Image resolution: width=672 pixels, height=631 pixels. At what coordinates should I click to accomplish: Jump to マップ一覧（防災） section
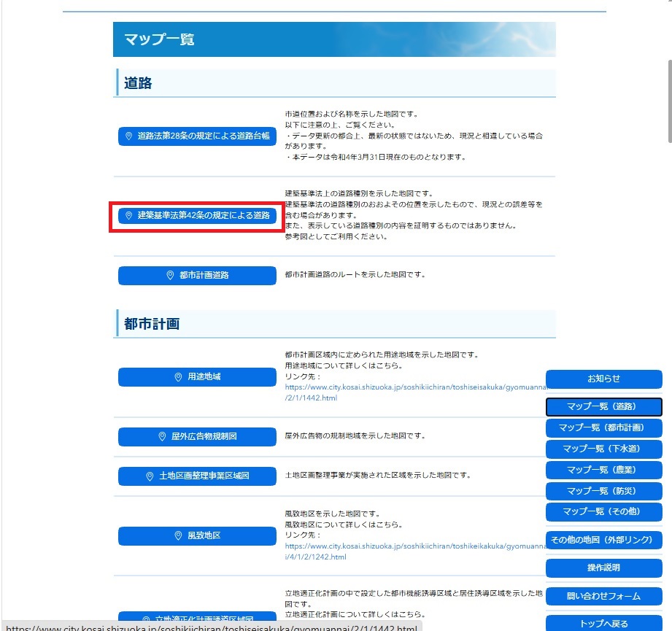tap(604, 491)
